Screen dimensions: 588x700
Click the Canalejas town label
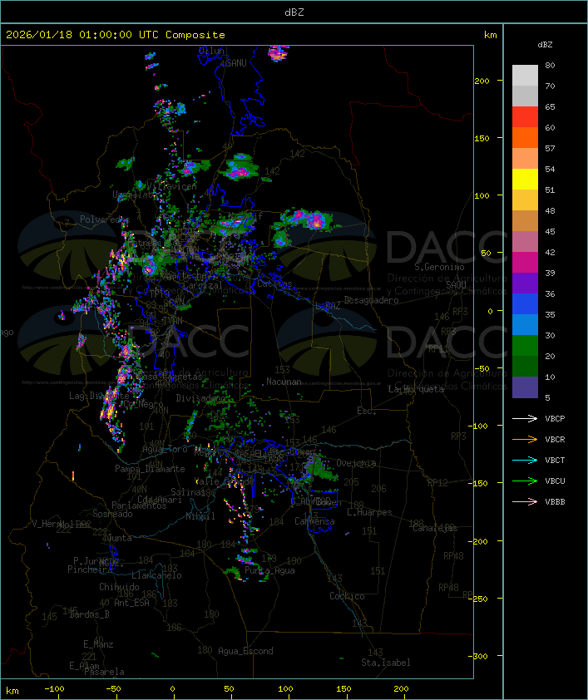pyautogui.click(x=435, y=528)
